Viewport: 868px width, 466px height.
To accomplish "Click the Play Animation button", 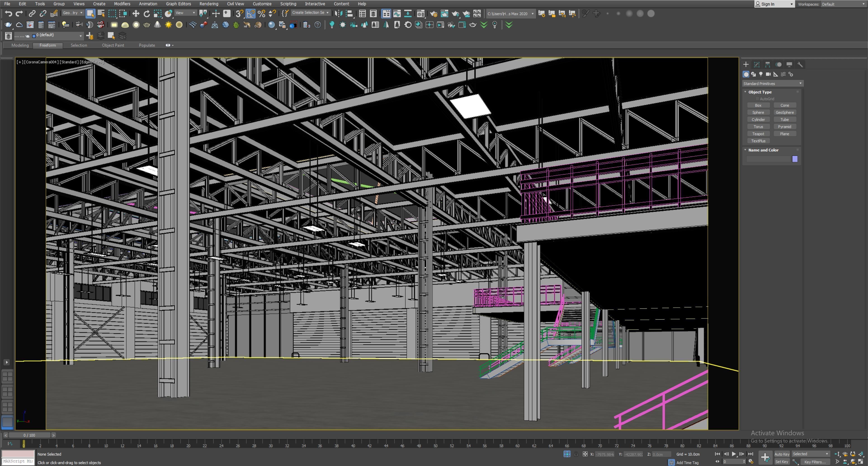I will tap(734, 454).
